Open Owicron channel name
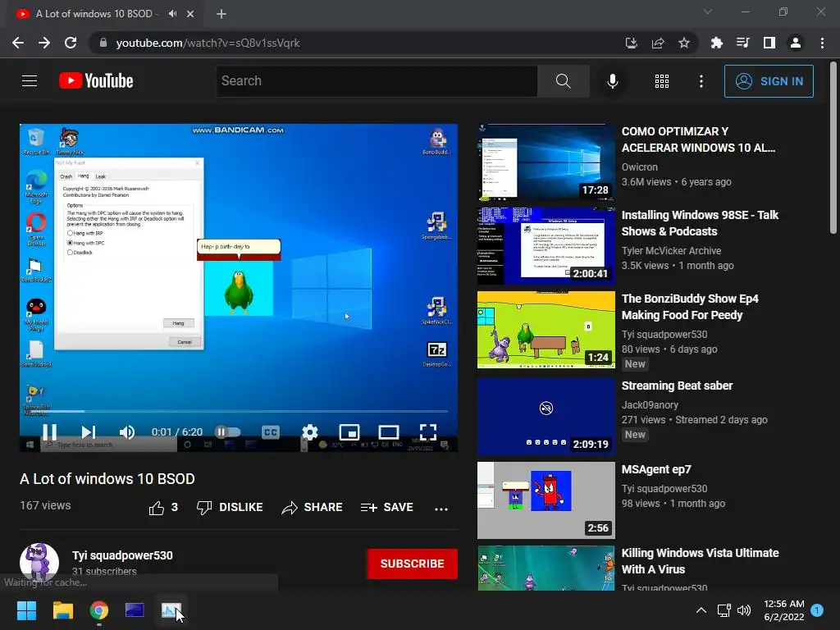Viewport: 840px width, 630px height. [x=639, y=167]
